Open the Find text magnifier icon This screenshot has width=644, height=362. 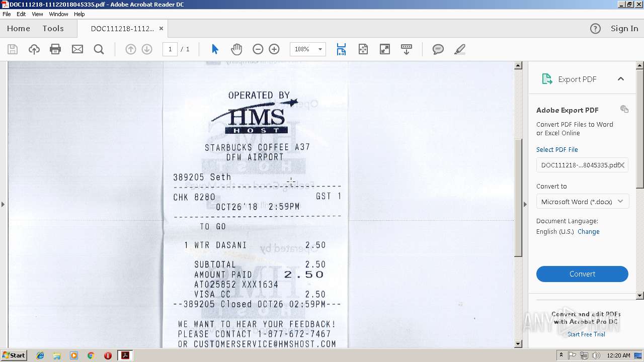tap(99, 49)
